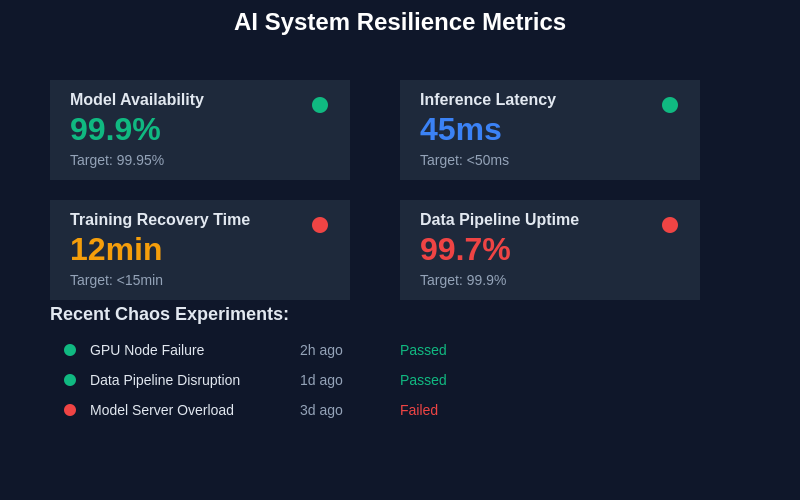Image resolution: width=800 pixels, height=500 pixels.
Task: Click the Data Pipeline Disruption green status dot
Action: 70,380
